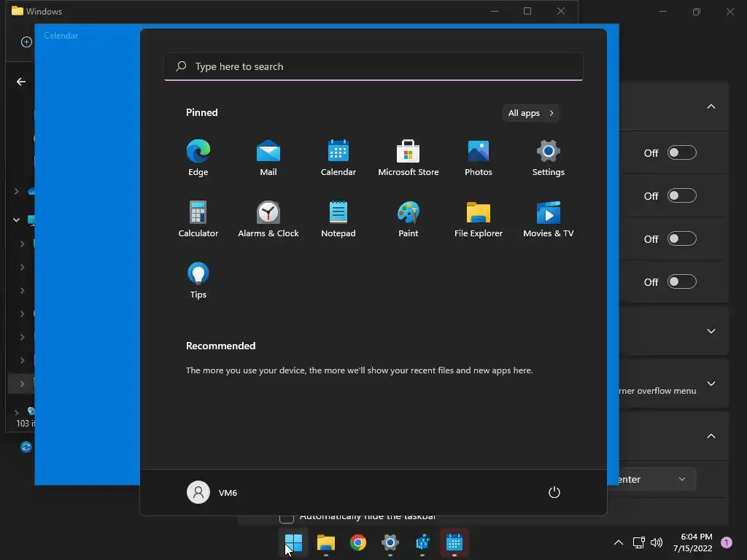
Task: Toggle the first Off switch in Settings
Action: click(x=682, y=153)
